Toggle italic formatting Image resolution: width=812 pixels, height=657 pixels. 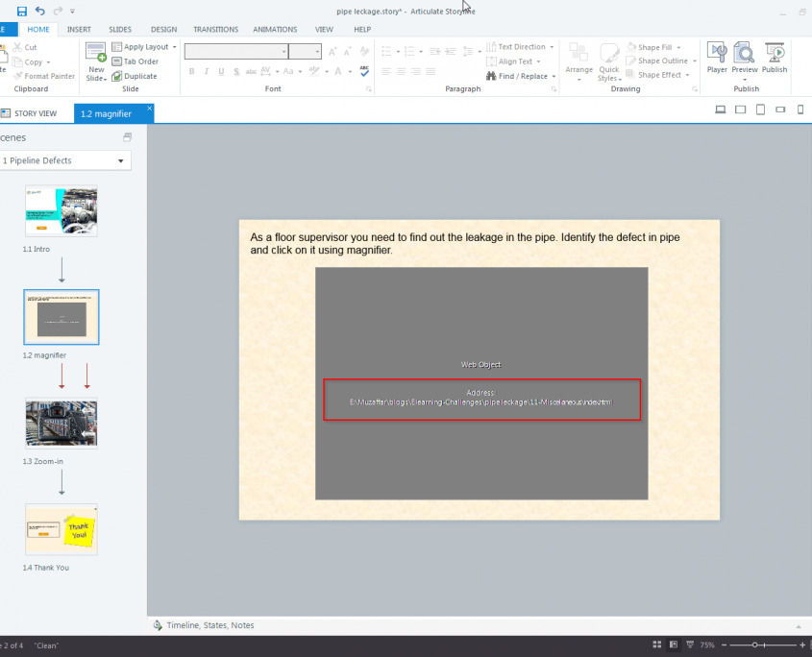206,71
